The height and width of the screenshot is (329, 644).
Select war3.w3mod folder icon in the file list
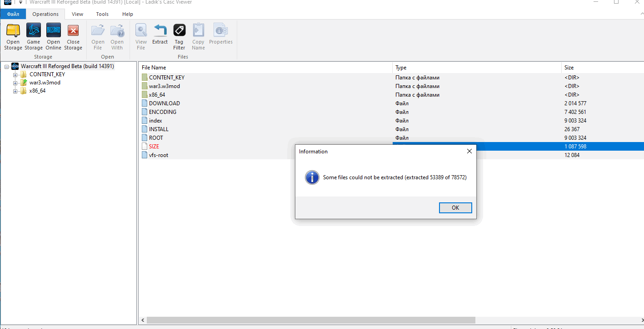[x=145, y=86]
